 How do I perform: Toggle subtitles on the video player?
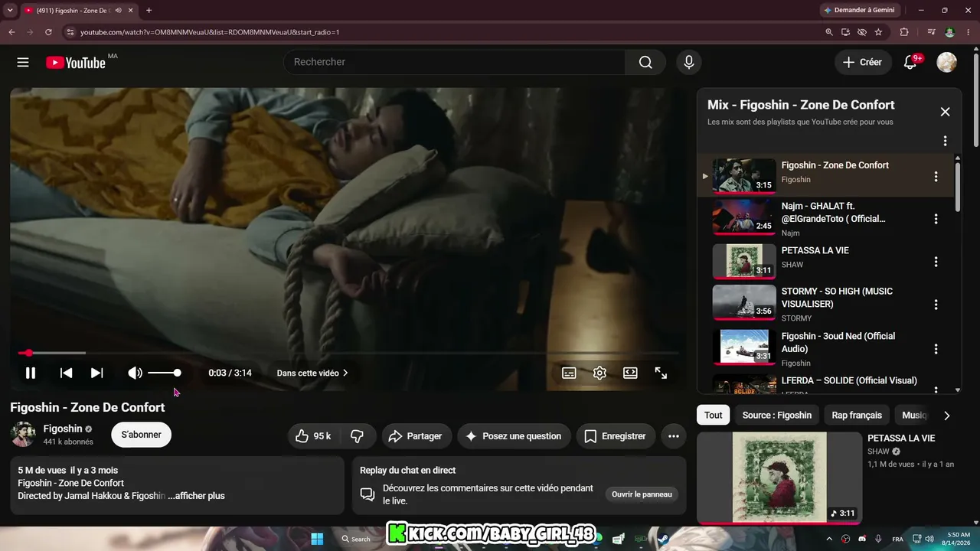point(569,373)
